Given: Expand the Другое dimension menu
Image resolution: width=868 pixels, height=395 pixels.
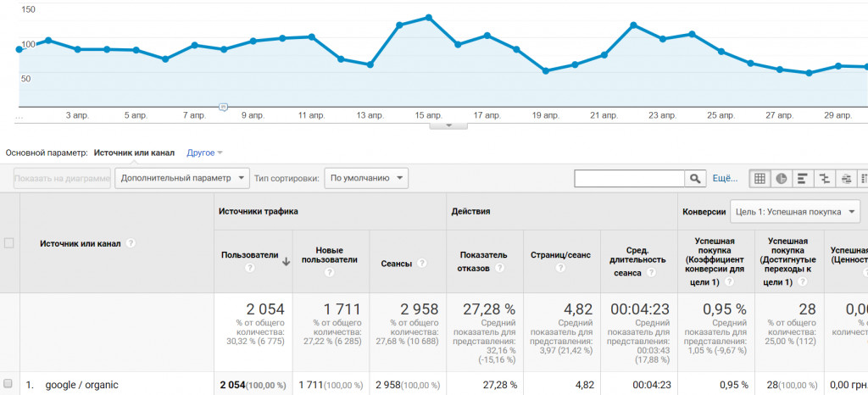Looking at the screenshot, I should coord(204,153).
